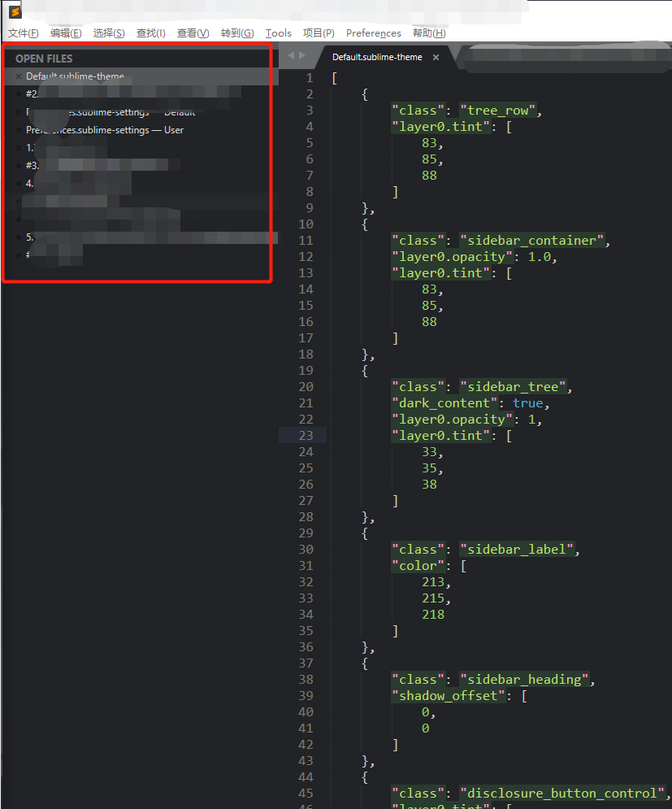The width and height of the screenshot is (672, 809).
Task: Open the Preferences menu
Action: (373, 33)
